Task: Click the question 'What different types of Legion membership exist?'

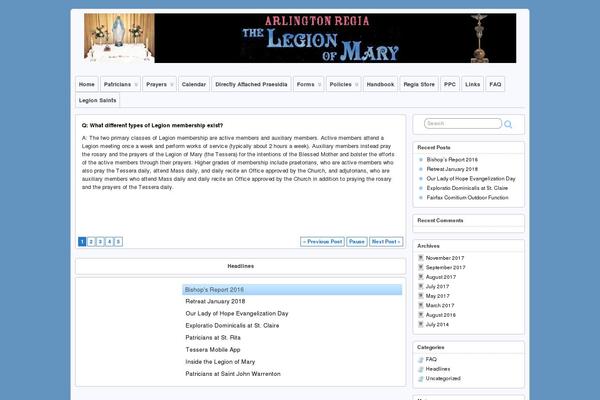Action: click(x=152, y=125)
